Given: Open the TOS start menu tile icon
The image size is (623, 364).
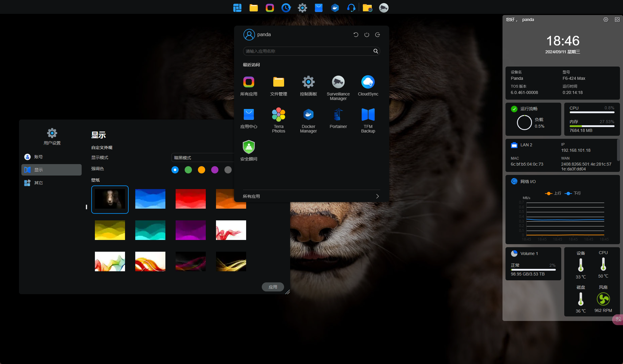Looking at the screenshot, I should pyautogui.click(x=237, y=8).
